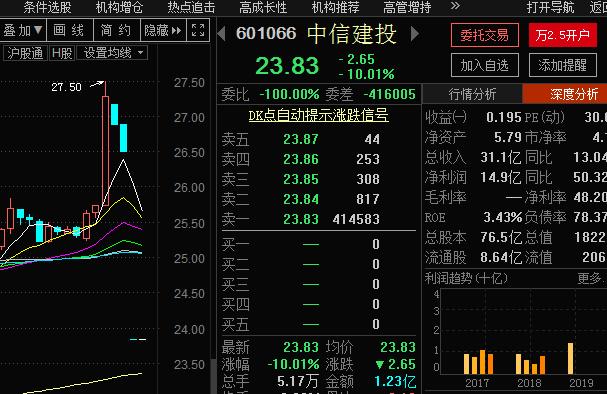Viewport: 607px width, 394px height.
Task: Click the 总手 value 5.17万
Action: (297, 382)
